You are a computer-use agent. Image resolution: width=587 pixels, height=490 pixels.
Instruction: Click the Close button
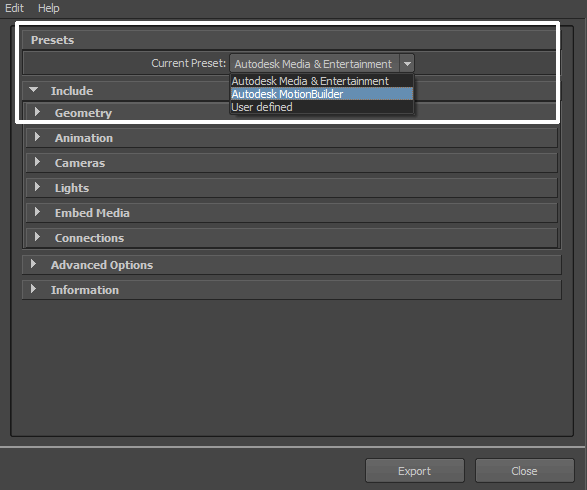coord(524,471)
